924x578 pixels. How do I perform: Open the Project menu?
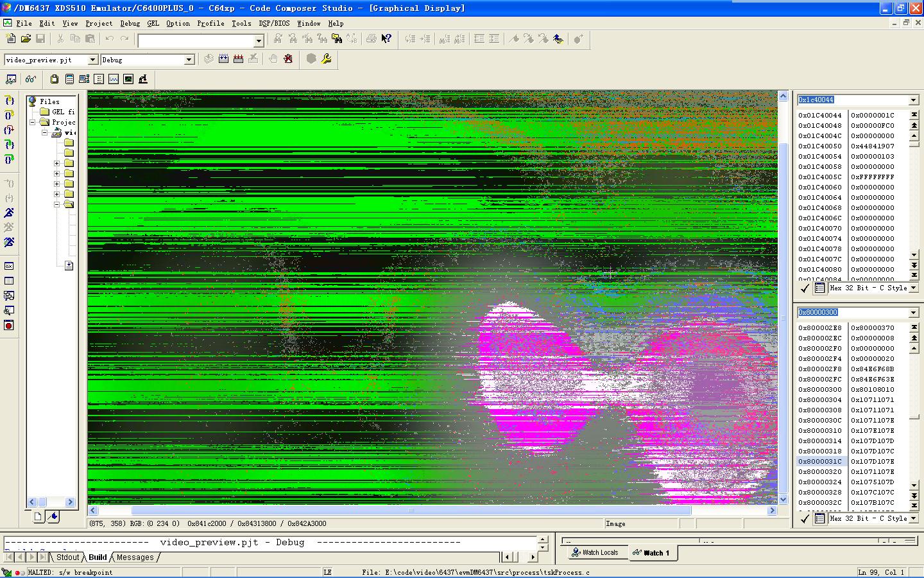(x=99, y=23)
